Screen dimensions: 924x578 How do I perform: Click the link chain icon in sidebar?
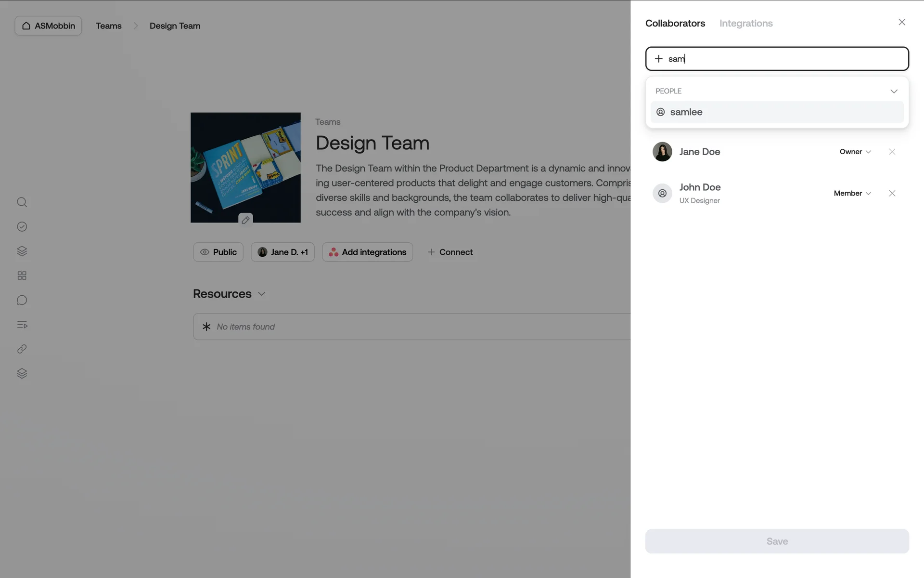tap(22, 349)
